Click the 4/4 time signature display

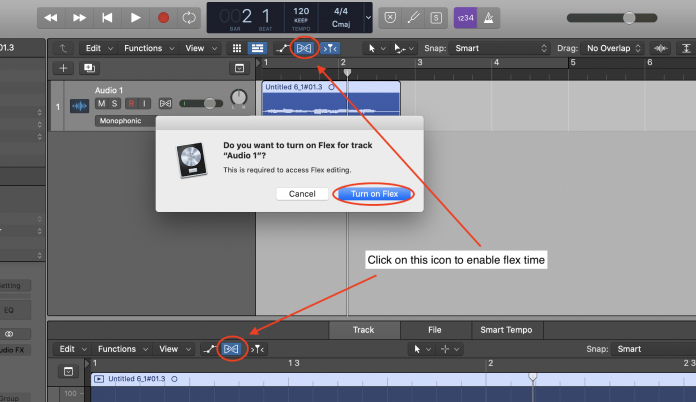coord(340,11)
